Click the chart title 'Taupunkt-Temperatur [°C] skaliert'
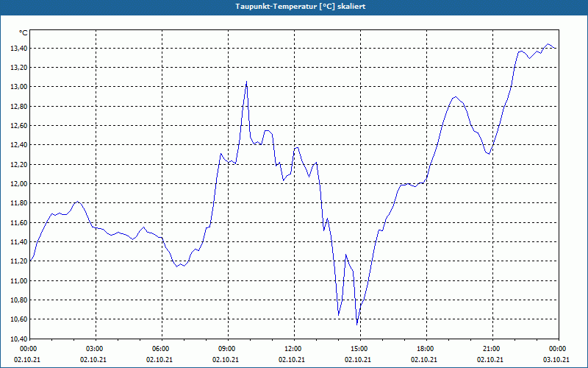The width and height of the screenshot is (588, 368). click(301, 7)
